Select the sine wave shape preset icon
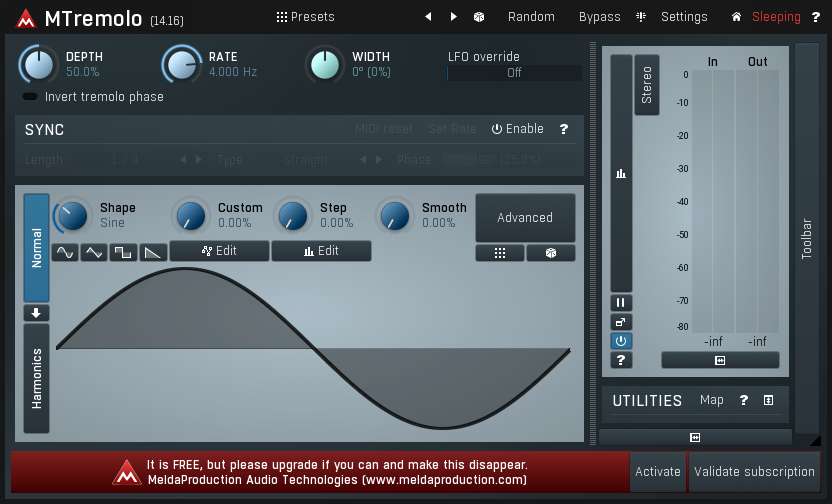 [x=65, y=252]
